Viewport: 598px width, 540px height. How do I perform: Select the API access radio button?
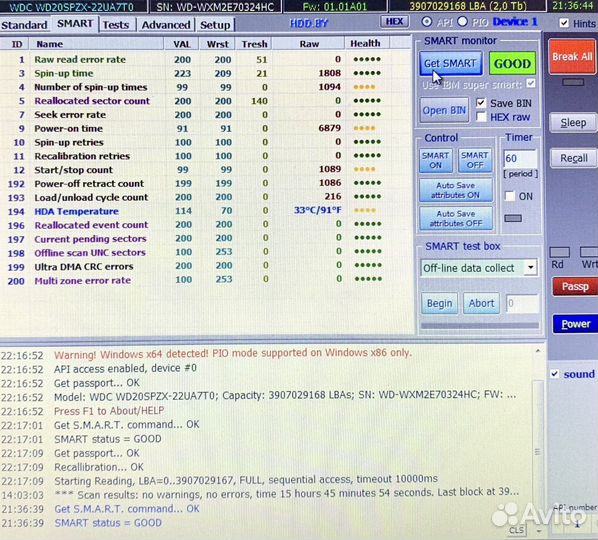pos(427,22)
